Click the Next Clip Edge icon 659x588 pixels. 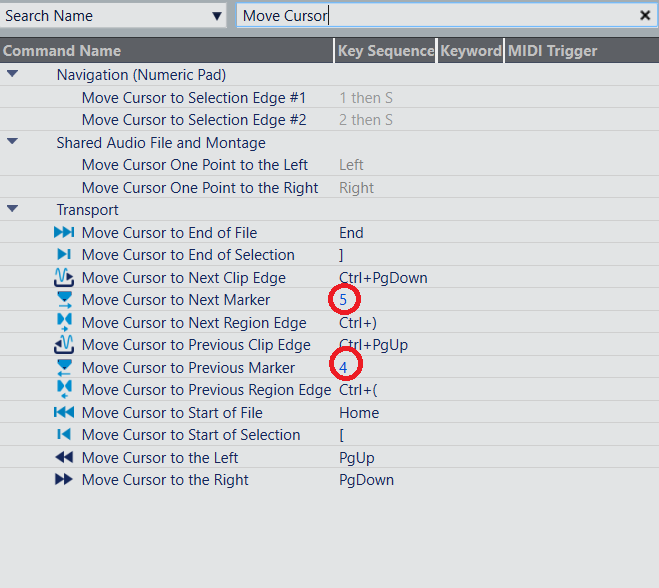coord(64,278)
